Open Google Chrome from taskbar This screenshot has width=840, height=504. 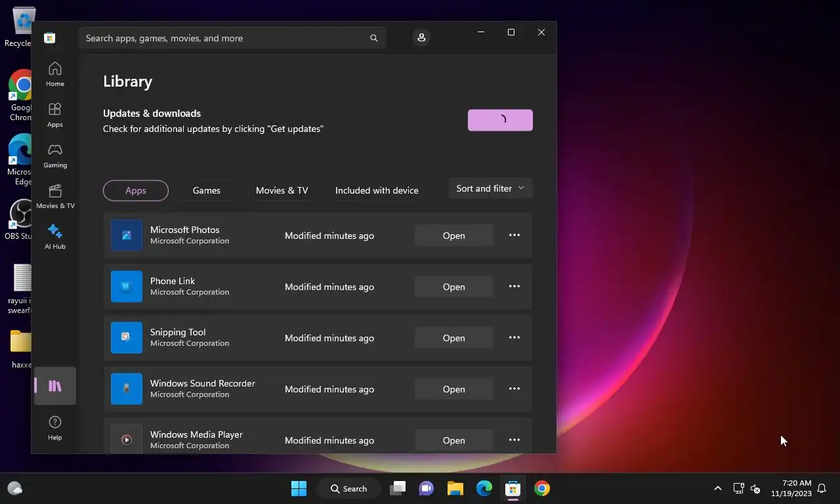pos(542,488)
